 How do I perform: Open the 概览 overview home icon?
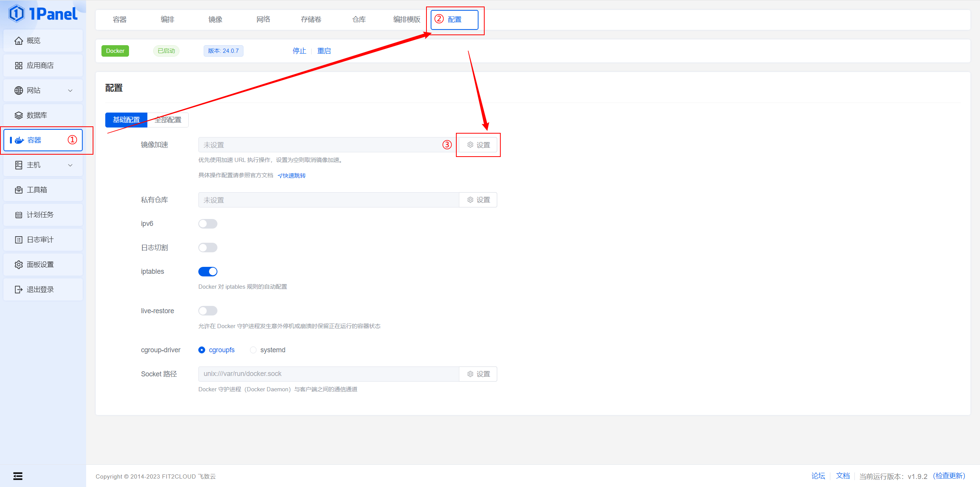[x=18, y=41]
